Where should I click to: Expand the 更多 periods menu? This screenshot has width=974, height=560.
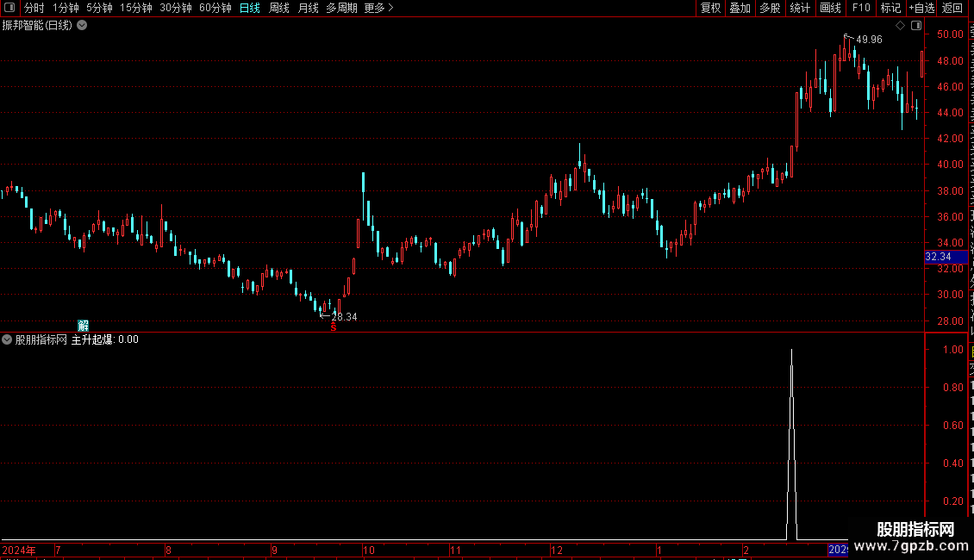point(379,8)
